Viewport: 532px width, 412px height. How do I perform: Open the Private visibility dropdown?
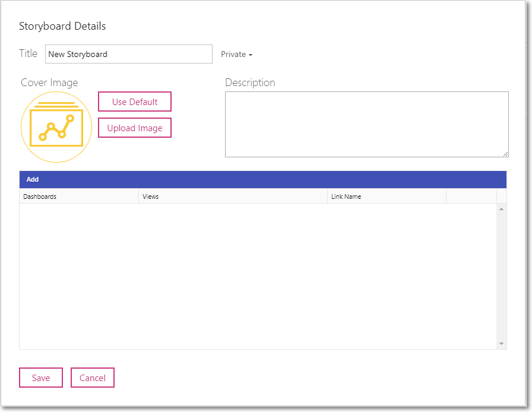click(236, 54)
